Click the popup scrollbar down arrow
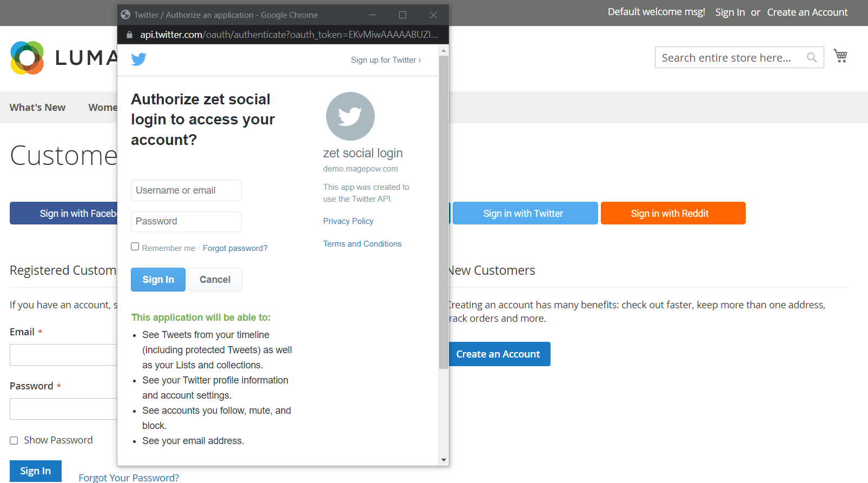Viewport: 868px width, 483px height. (x=443, y=460)
